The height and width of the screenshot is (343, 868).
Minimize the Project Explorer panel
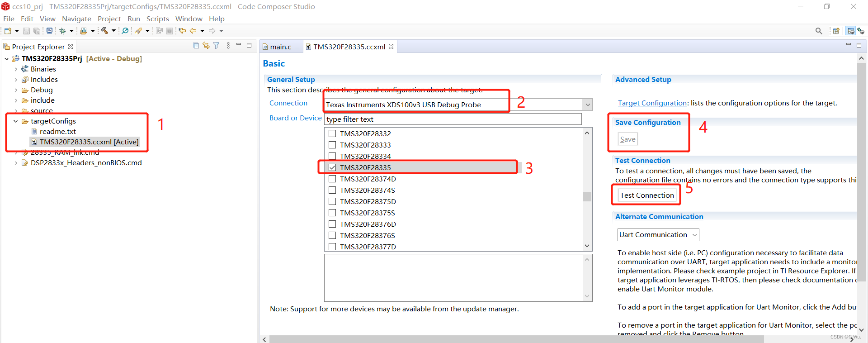[x=239, y=45]
